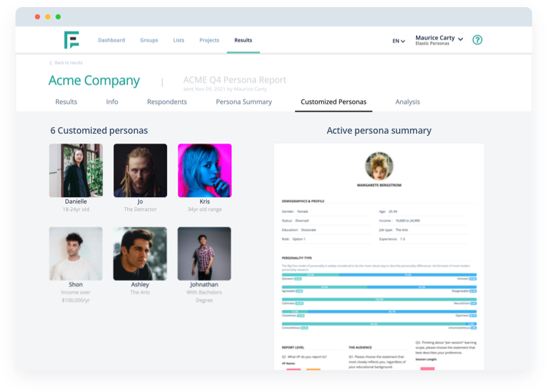Click the Elastic Personas logo icon

(72, 40)
